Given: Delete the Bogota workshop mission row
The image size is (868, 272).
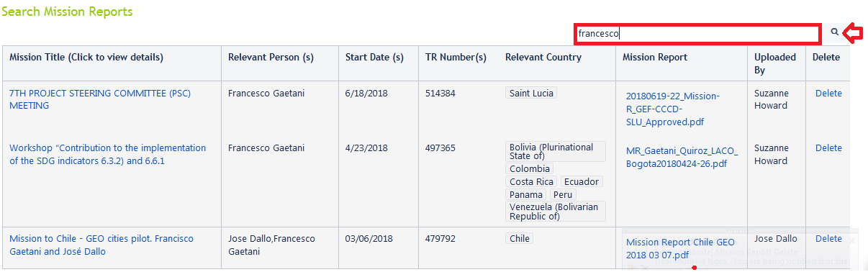Looking at the screenshot, I should pos(828,148).
